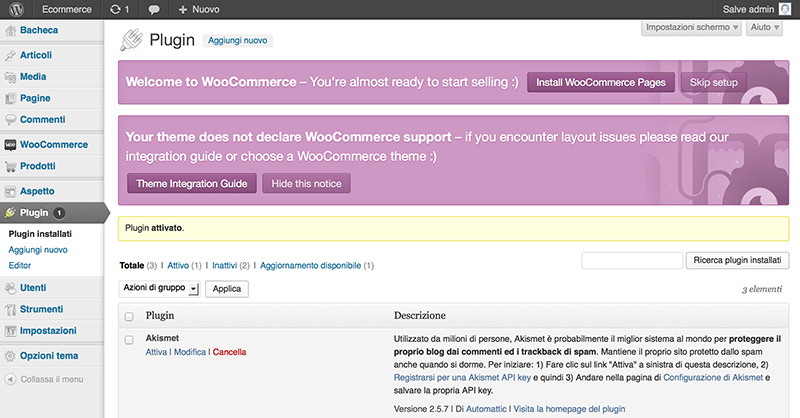Check the Akismet plugin checkbox

coord(129,339)
